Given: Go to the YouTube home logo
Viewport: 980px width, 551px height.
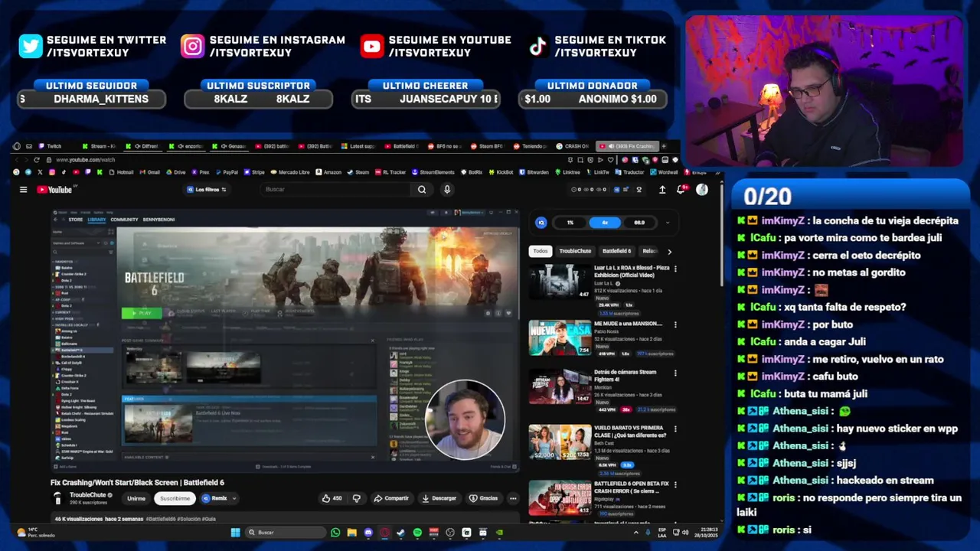Looking at the screenshot, I should [54, 190].
